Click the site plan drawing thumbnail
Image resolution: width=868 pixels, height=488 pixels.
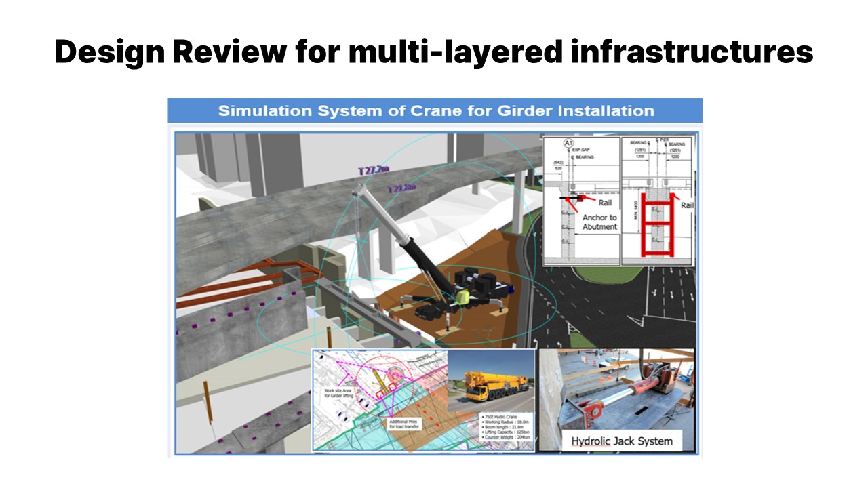click(380, 400)
